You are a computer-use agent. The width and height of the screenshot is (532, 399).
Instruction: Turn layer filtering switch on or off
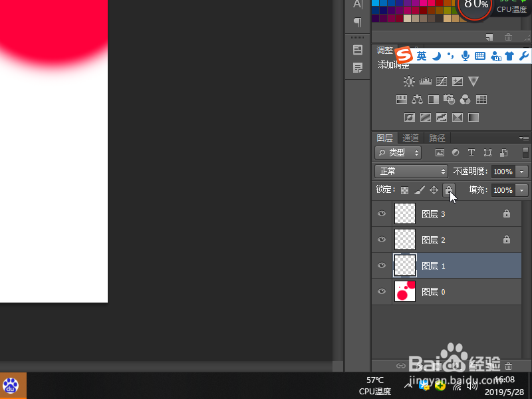tap(525, 153)
